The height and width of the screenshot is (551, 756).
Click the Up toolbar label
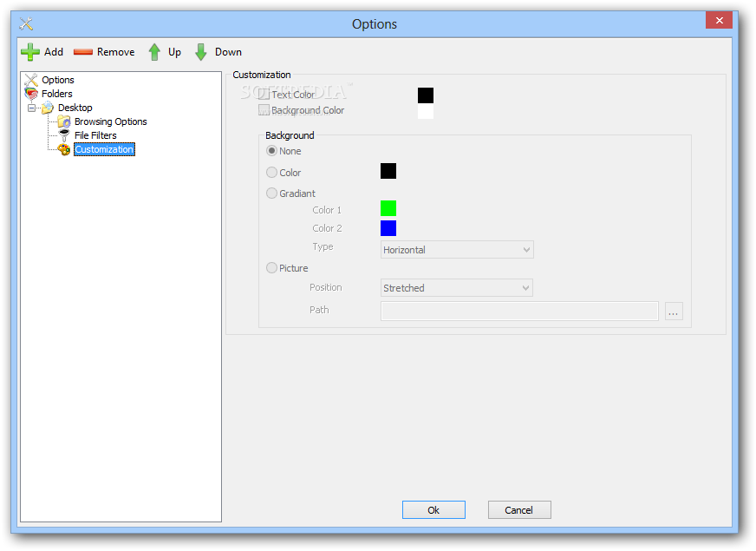(174, 52)
